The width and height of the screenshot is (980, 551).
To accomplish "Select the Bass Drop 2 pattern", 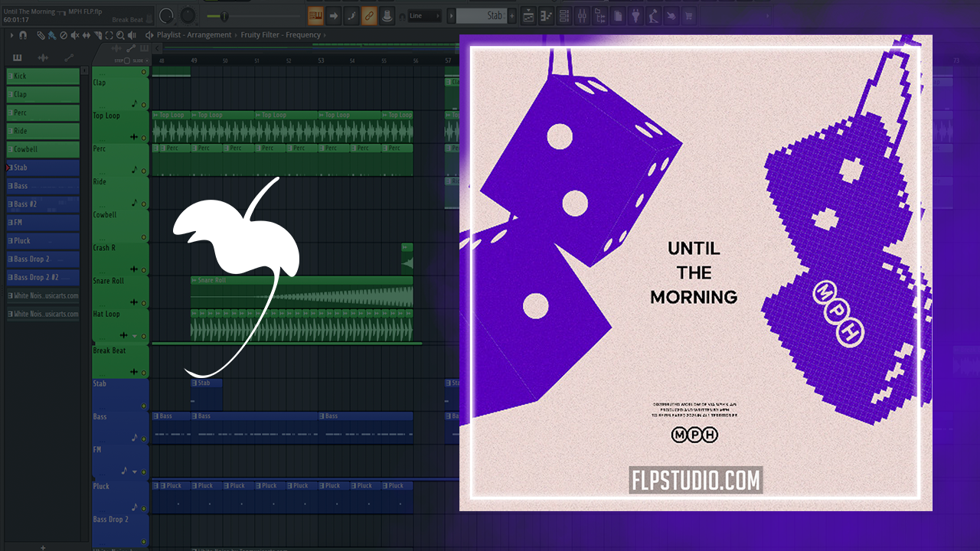I will (43, 259).
